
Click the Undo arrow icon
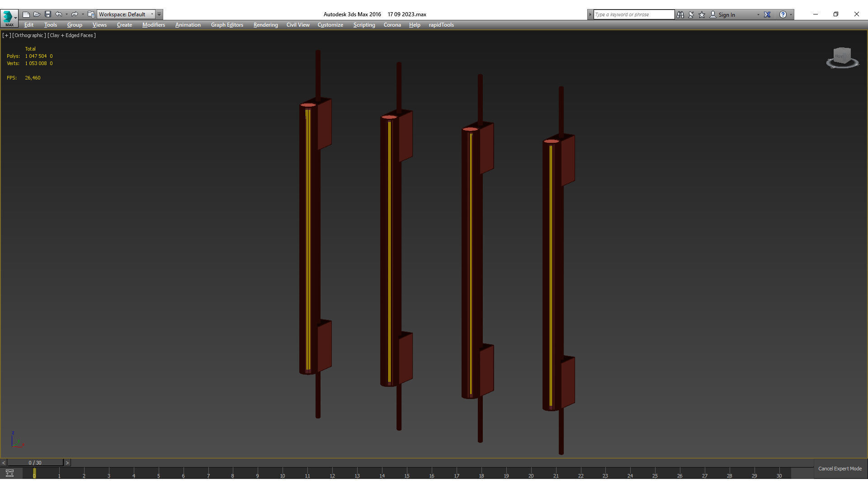click(59, 14)
